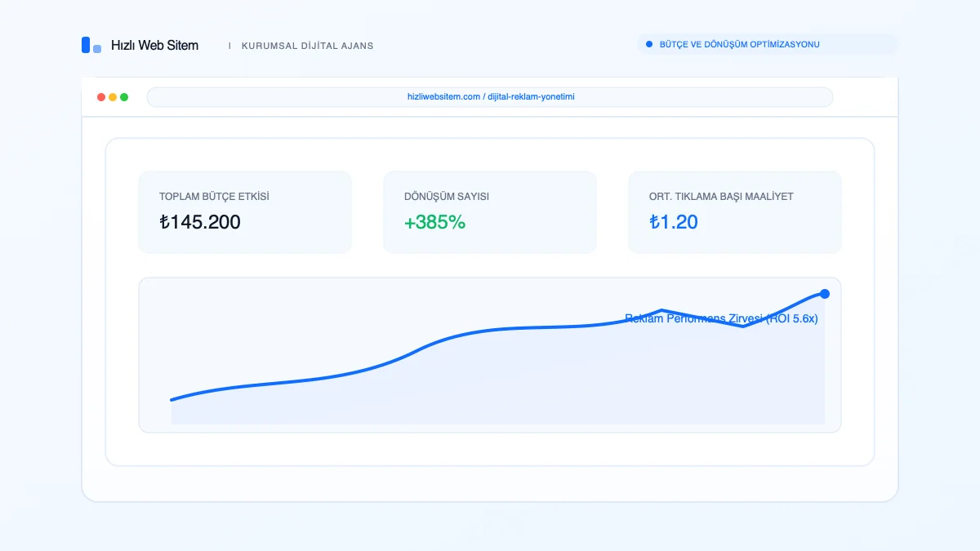
Task: Click the blue dot in the optimization badge
Action: pos(649,44)
